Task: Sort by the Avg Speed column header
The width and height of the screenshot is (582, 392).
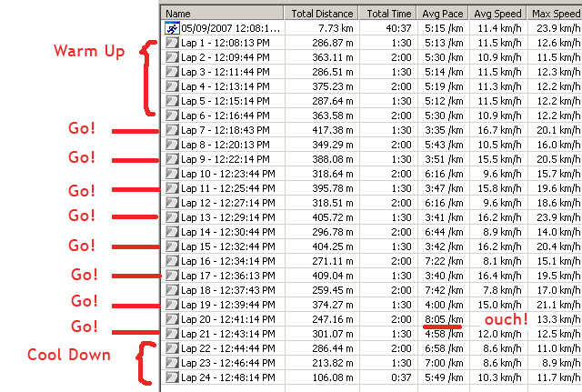Action: [498, 14]
